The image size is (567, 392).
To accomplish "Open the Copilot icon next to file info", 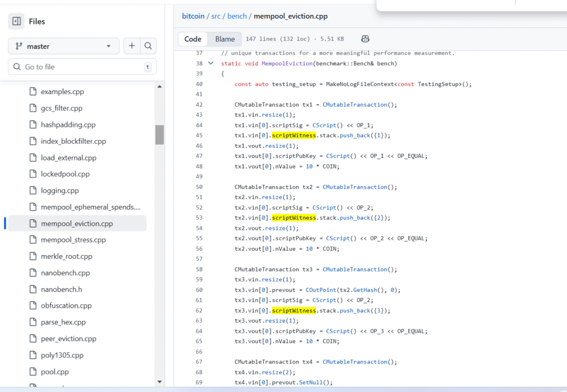I will 365,39.
